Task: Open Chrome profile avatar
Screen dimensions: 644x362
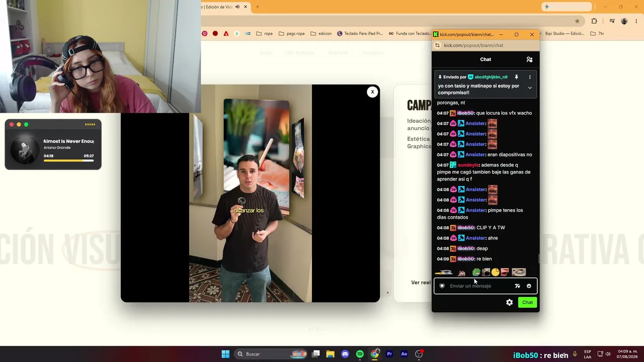Action: [624, 21]
